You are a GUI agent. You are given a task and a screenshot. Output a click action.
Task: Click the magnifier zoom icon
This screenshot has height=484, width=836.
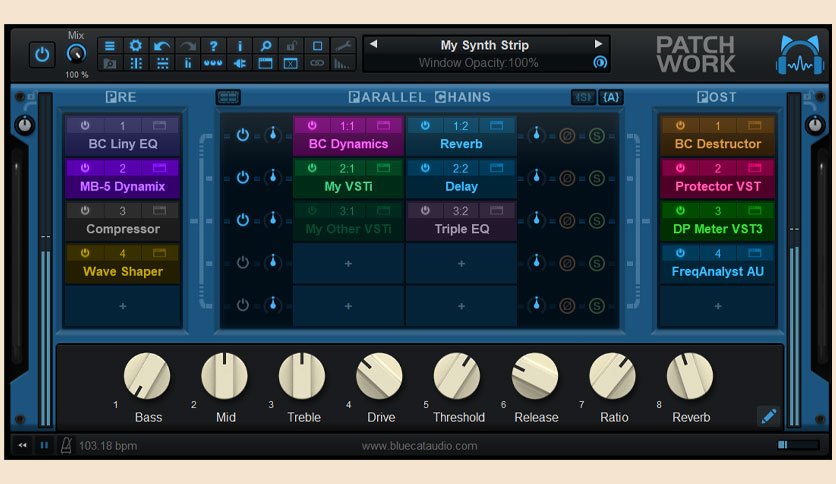tap(265, 46)
